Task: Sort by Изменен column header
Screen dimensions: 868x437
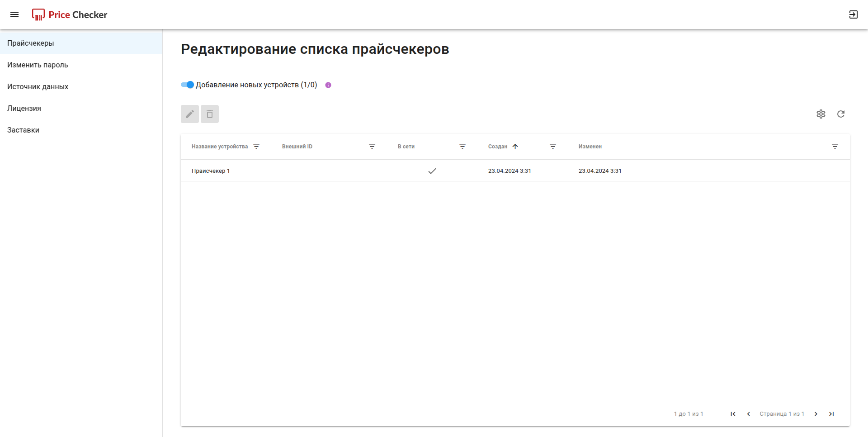Action: pyautogui.click(x=590, y=147)
